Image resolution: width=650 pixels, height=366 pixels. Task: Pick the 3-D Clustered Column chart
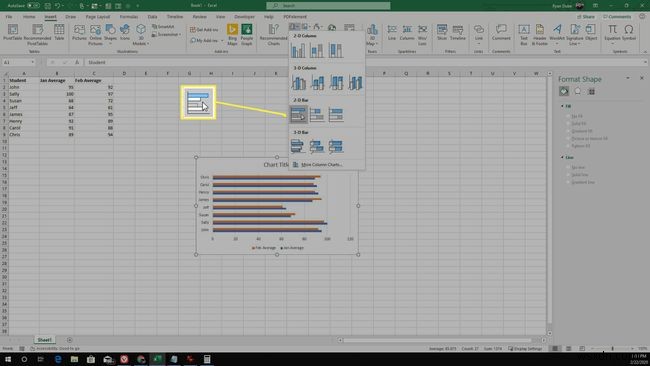click(x=298, y=82)
